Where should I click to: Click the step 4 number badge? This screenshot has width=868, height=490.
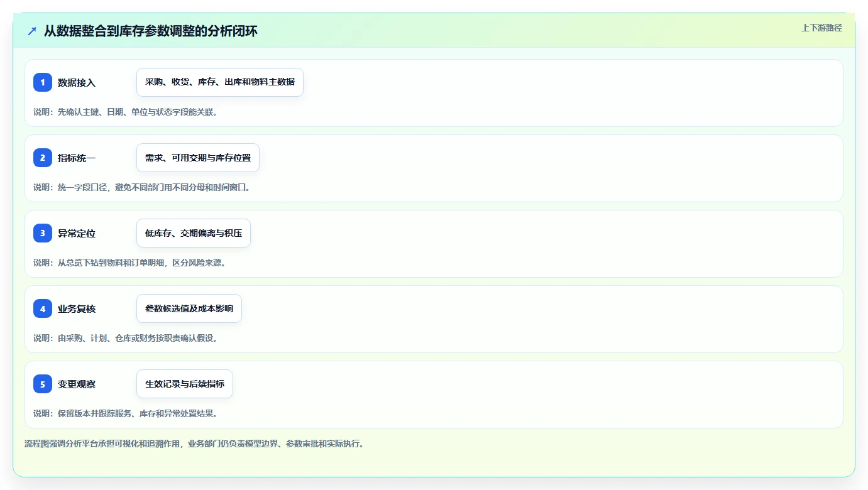(x=43, y=308)
